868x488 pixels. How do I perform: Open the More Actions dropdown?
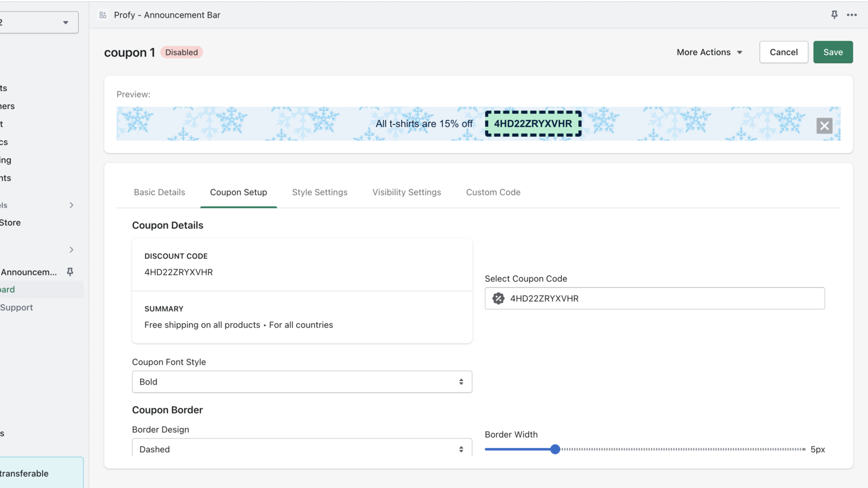coord(709,52)
